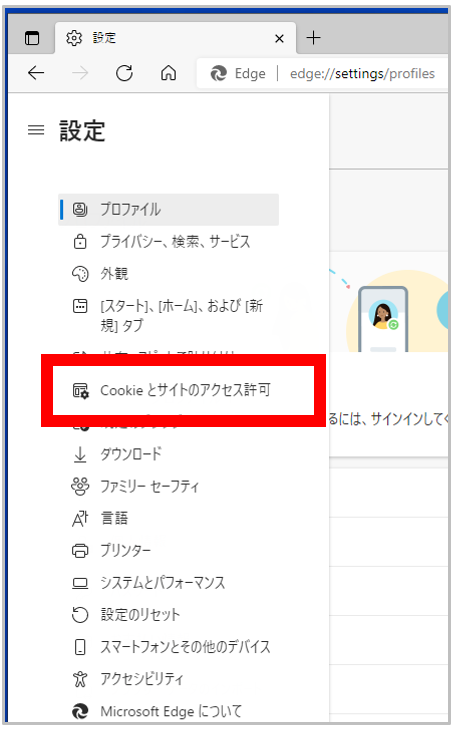Screen dimensions: 457x730
Task: Collapse the settings hamburger menu
Action: pyautogui.click(x=36, y=130)
